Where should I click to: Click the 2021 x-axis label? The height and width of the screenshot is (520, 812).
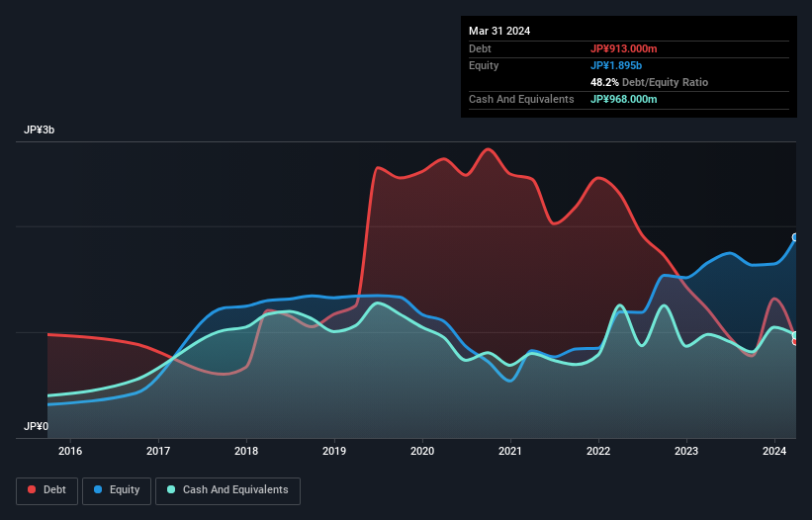510,451
